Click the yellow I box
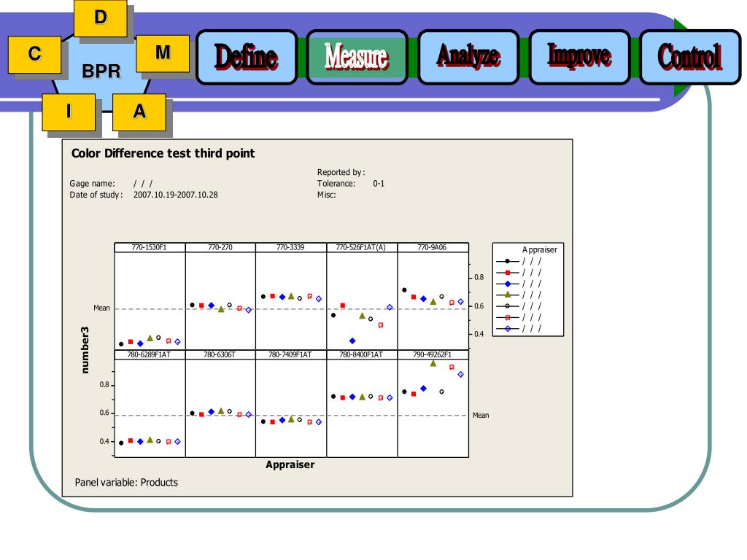 (x=69, y=112)
